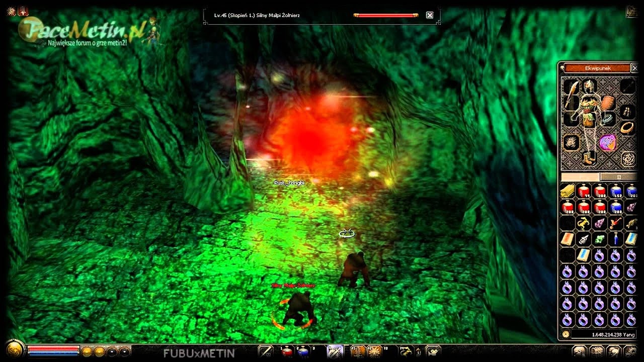Open the messenger button on bottom bar
The width and height of the screenshot is (644, 362).
pos(613,352)
